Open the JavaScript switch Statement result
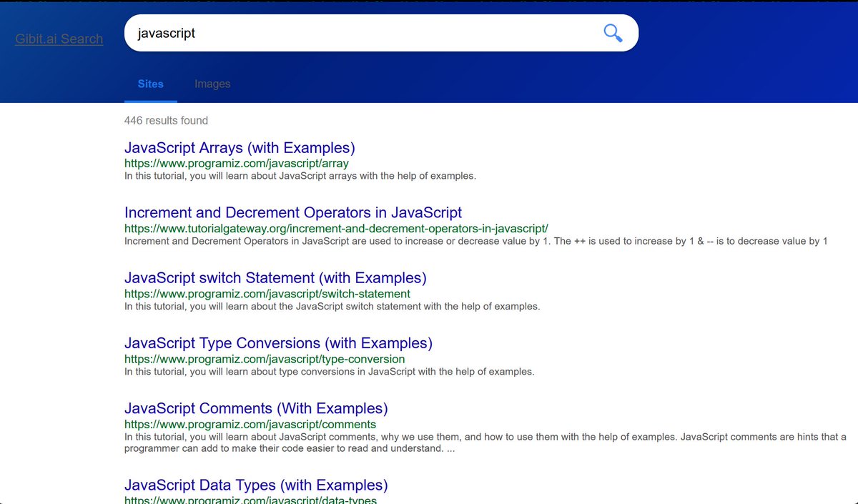The image size is (858, 504). click(x=275, y=277)
